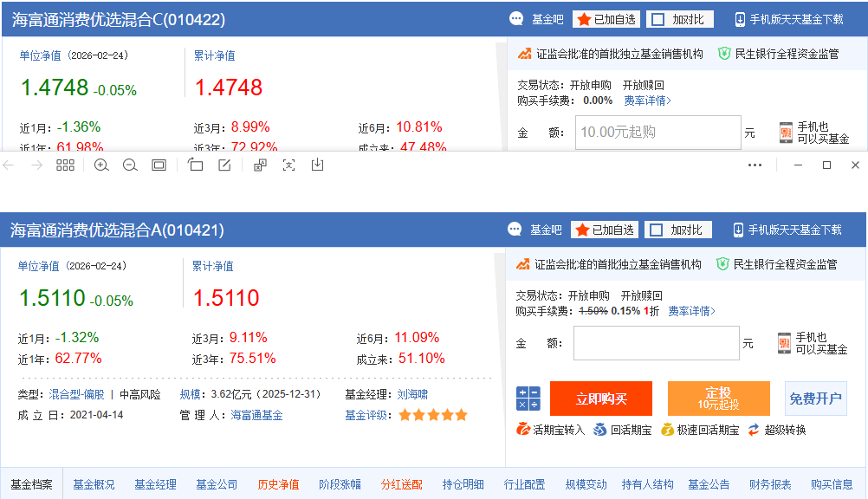Screen dimensions: 868x499
Task: Click the copy/duplicate window icon in toolbar
Action: tap(260, 165)
